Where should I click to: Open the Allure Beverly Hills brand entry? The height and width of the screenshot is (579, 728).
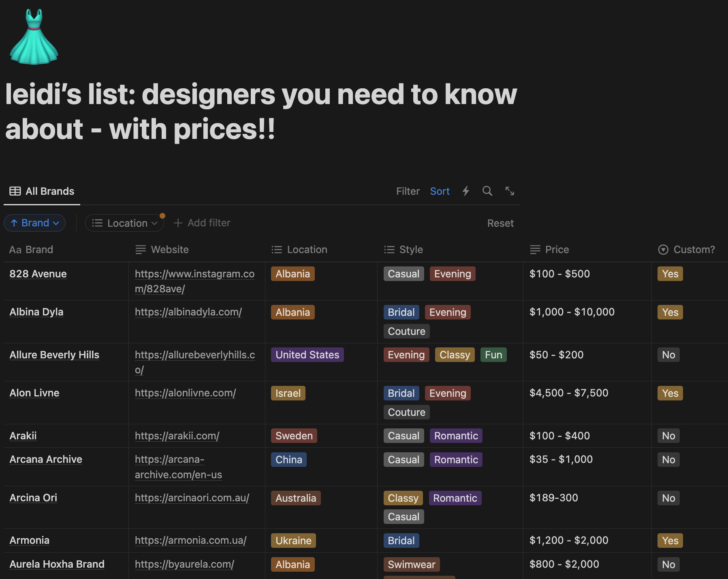pos(54,354)
